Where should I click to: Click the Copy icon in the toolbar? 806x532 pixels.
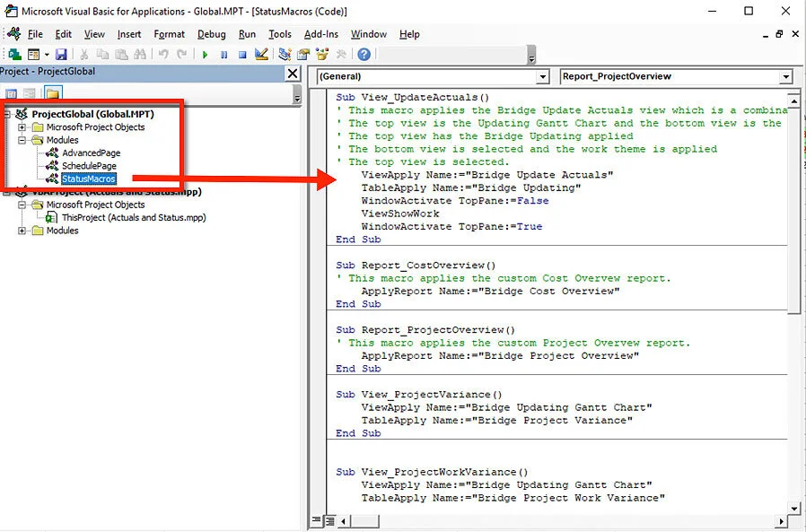coord(103,54)
